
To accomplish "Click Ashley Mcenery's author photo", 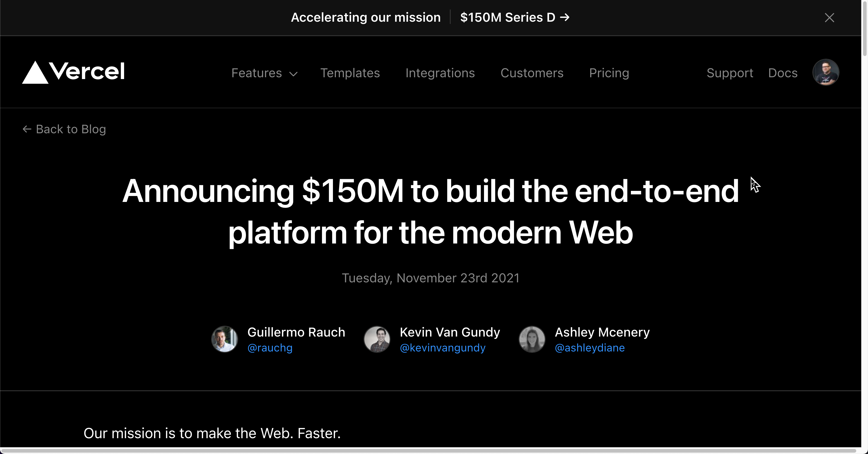I will coord(532,339).
